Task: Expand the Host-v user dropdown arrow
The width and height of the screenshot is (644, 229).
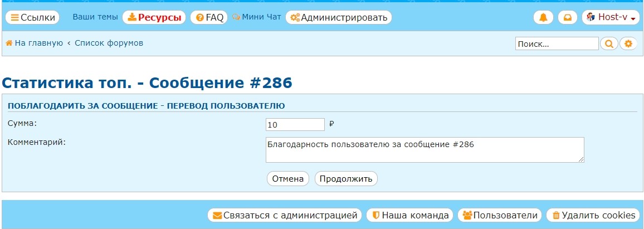Action: pyautogui.click(x=633, y=18)
